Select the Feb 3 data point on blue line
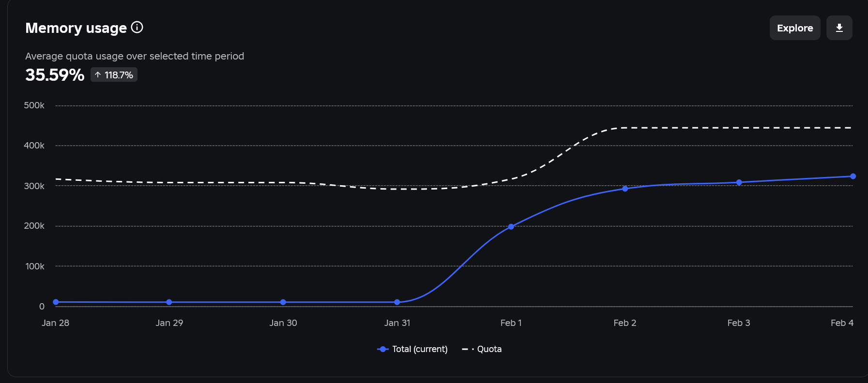Screen dimensions: 868x383 (x=739, y=182)
